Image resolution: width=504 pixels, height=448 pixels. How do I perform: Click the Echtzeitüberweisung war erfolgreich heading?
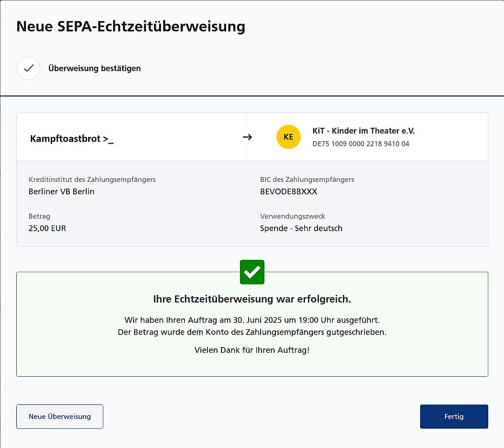[x=252, y=300]
